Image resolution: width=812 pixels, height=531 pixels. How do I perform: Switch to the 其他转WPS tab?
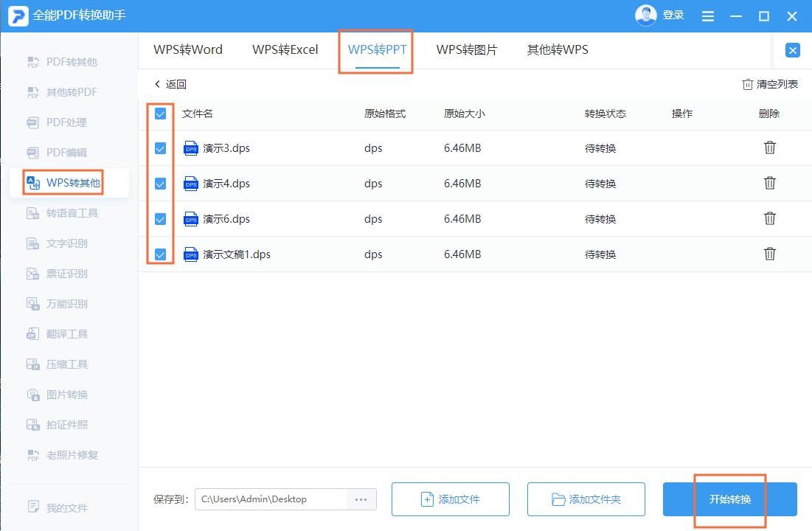pos(558,49)
